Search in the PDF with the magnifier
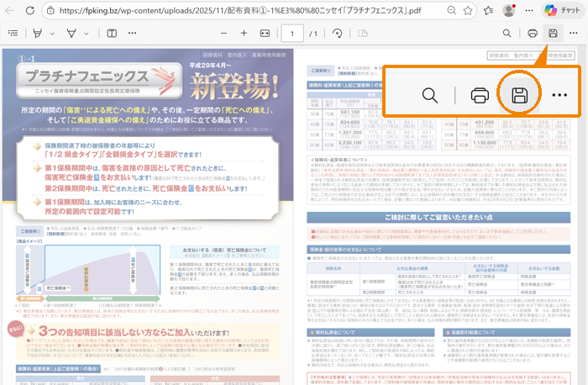This screenshot has height=385, width=588. coord(507,34)
